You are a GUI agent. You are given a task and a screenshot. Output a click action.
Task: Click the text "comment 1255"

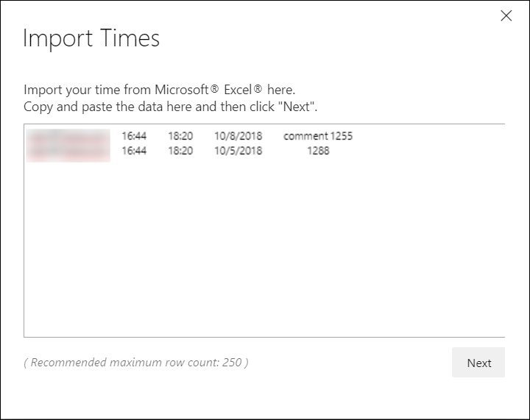[318, 136]
